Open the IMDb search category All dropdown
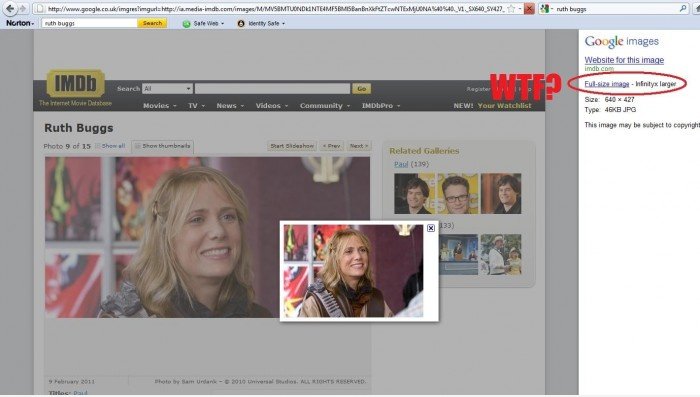 (x=167, y=89)
